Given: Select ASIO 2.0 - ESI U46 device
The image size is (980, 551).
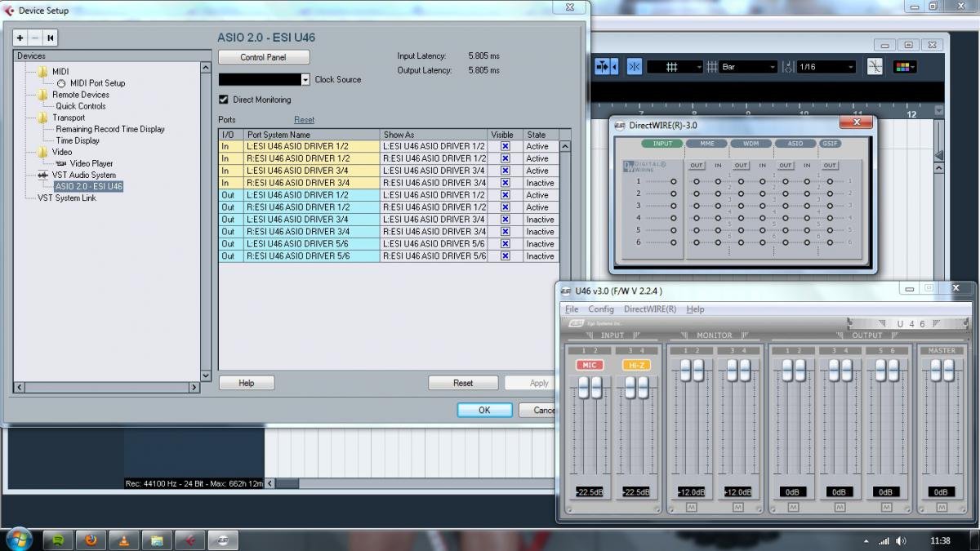Looking at the screenshot, I should point(89,186).
